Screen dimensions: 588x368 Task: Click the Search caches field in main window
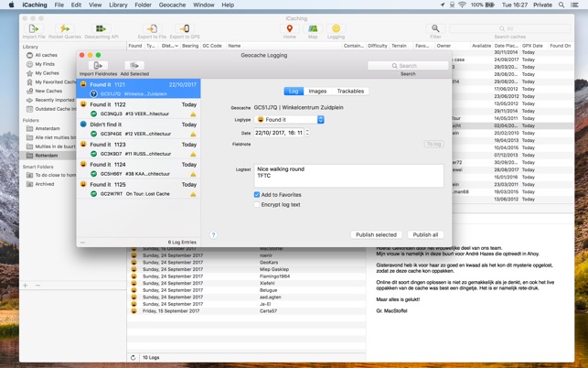[509, 28]
